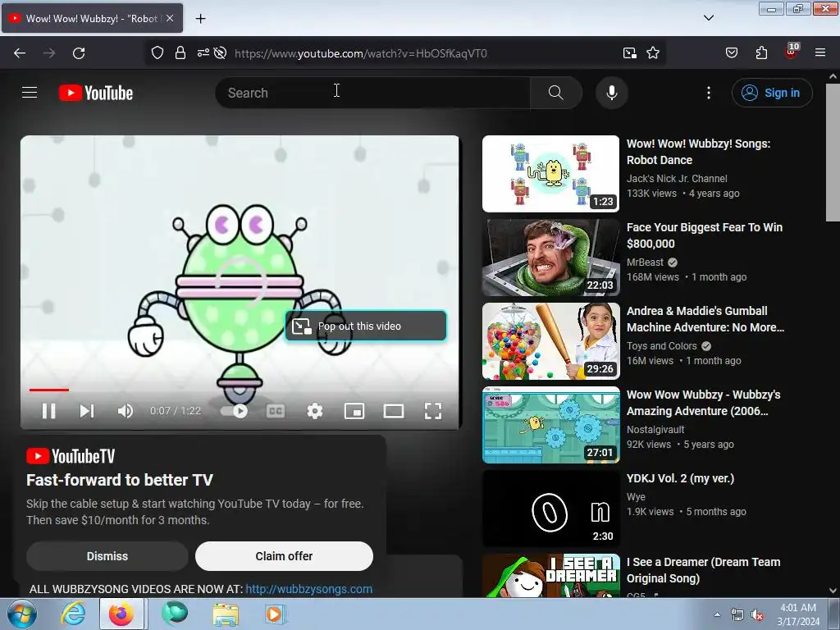840x630 pixels.
Task: Pause the video with the pause button
Action: [x=48, y=411]
